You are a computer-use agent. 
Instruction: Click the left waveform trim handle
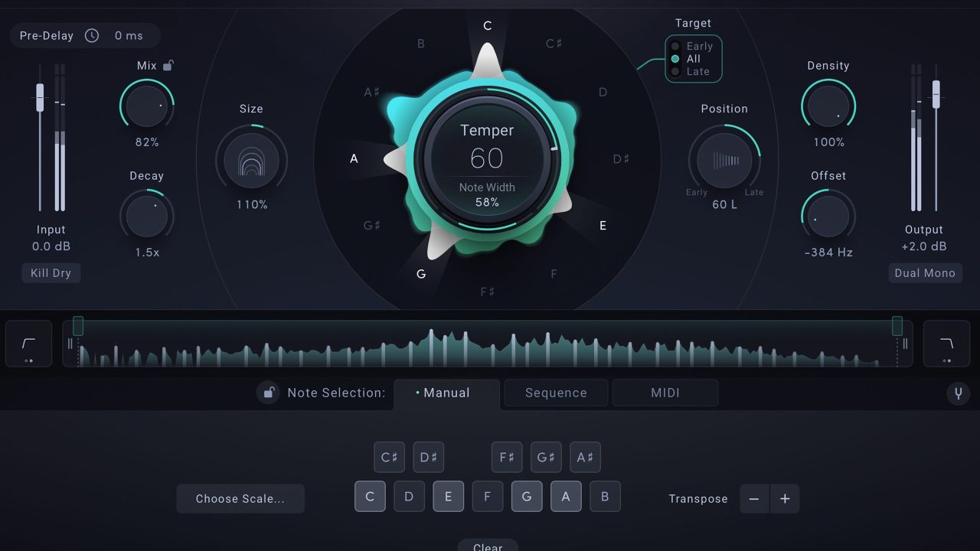tap(77, 327)
